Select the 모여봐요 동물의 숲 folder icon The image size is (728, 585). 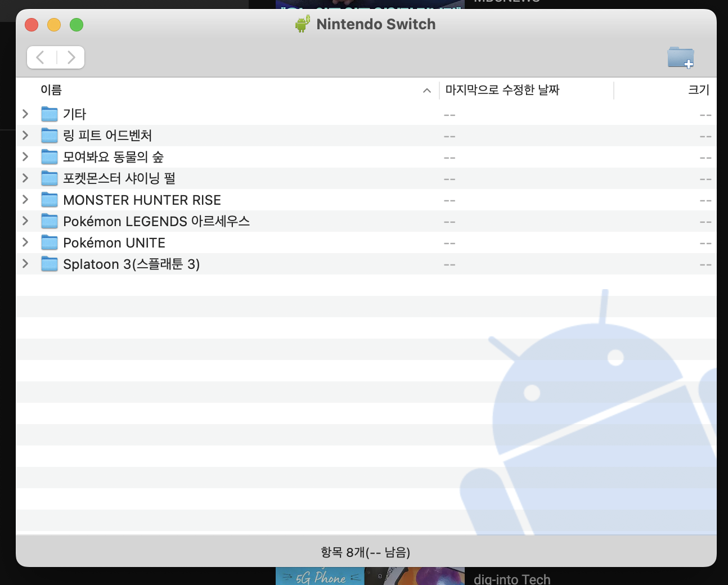pyautogui.click(x=50, y=157)
